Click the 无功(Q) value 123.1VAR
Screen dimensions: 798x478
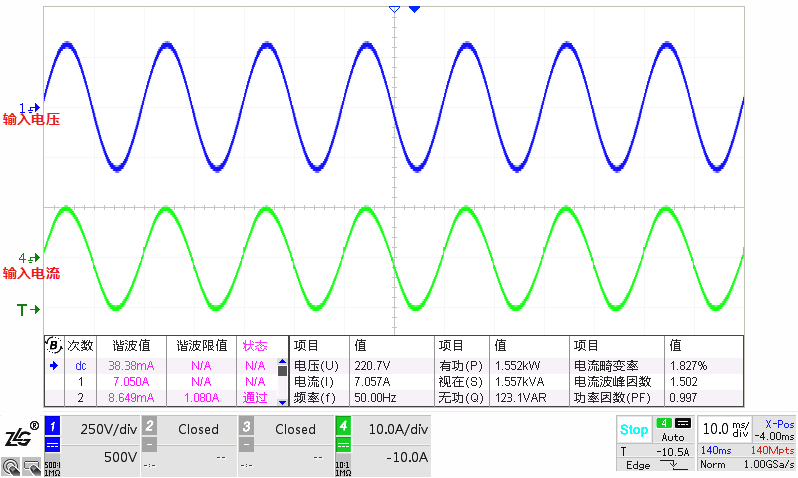tap(521, 397)
